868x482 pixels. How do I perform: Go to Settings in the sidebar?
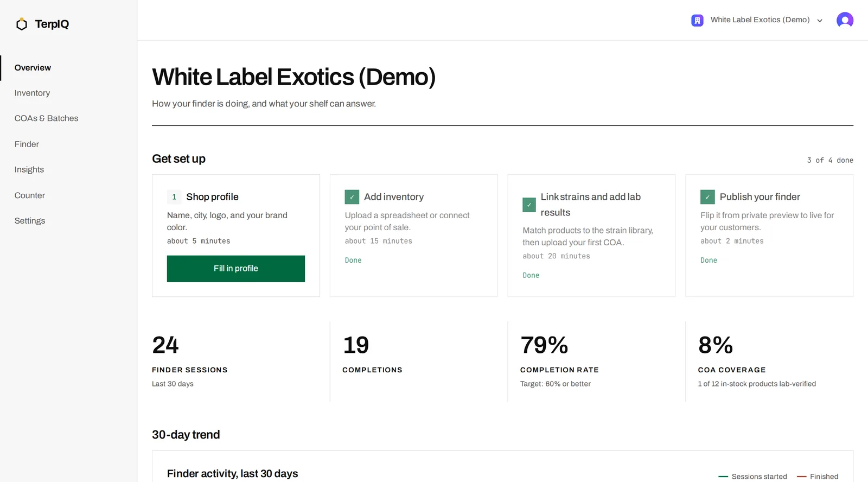pos(30,221)
